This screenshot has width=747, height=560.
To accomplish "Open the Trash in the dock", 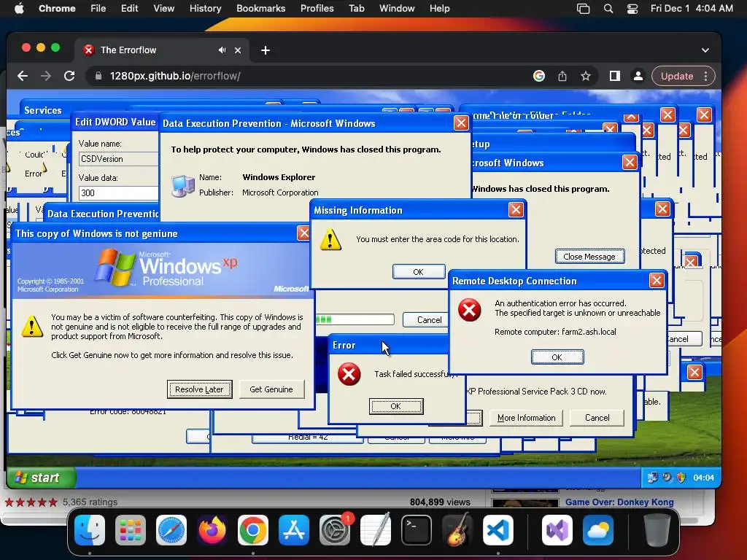I will [x=657, y=530].
